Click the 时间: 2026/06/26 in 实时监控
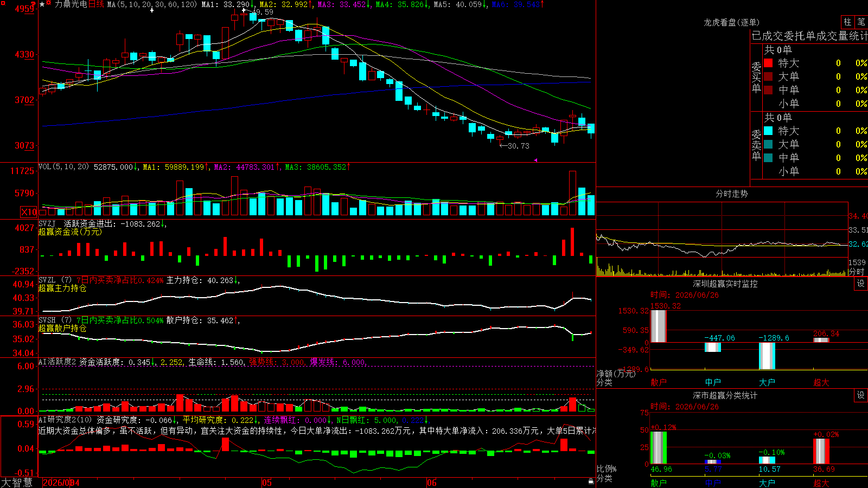The image size is (868, 488). pos(685,295)
